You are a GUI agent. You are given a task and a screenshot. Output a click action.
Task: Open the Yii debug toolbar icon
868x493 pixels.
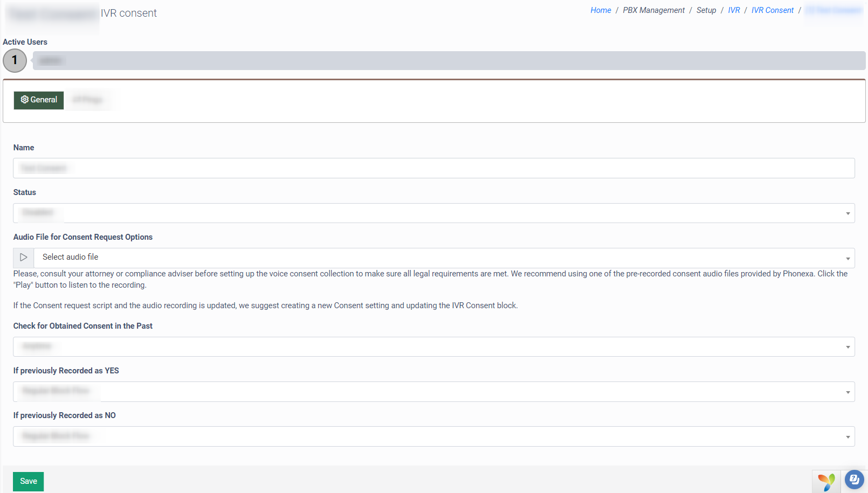826,481
